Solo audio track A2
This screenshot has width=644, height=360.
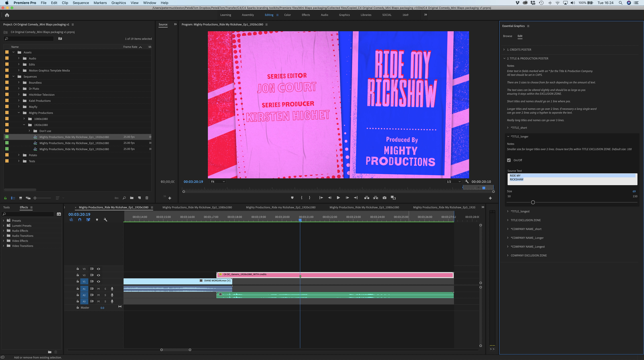[105, 295]
